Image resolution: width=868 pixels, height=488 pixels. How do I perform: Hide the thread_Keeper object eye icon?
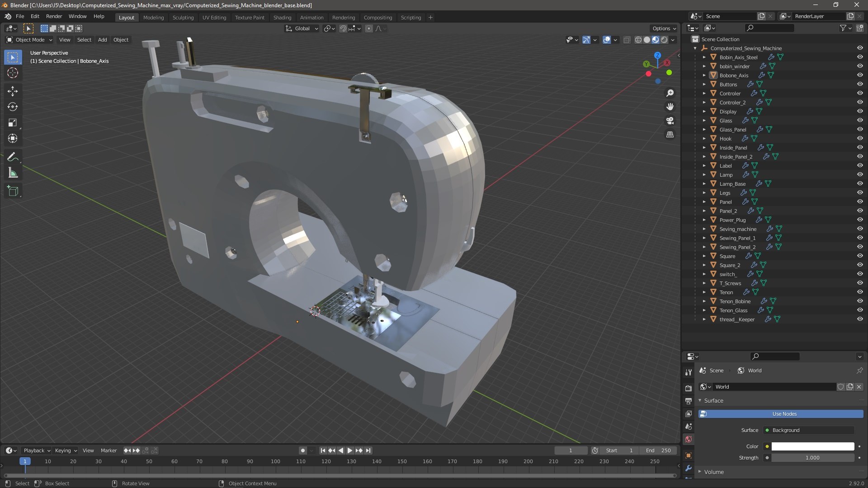pos(859,319)
